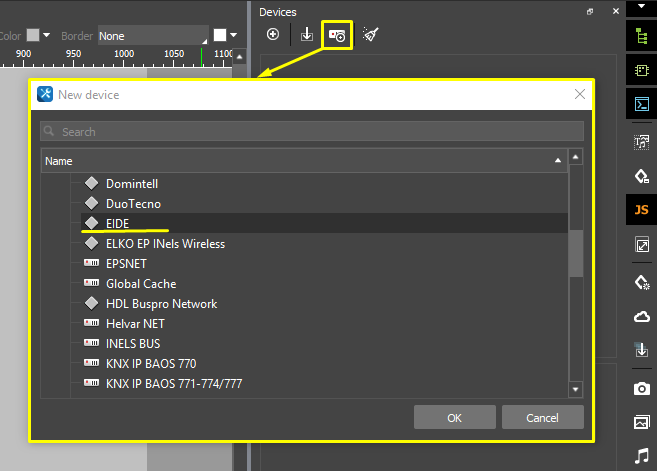Open the music note sidebar icon
The width and height of the screenshot is (657, 471).
tap(641, 456)
